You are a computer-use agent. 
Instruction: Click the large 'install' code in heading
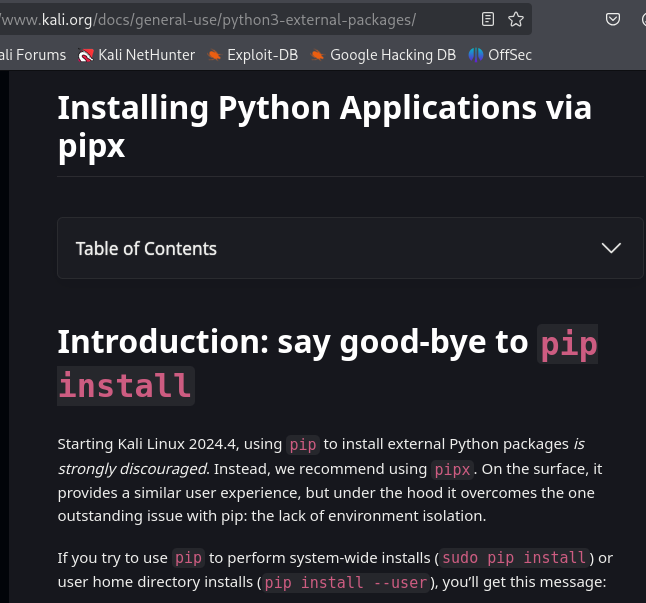[126, 386]
